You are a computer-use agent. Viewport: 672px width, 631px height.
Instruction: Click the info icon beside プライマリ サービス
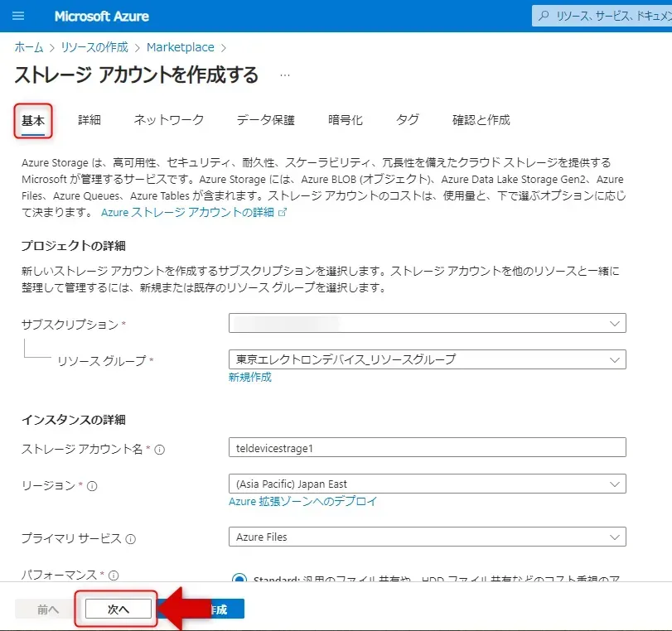pos(131,539)
